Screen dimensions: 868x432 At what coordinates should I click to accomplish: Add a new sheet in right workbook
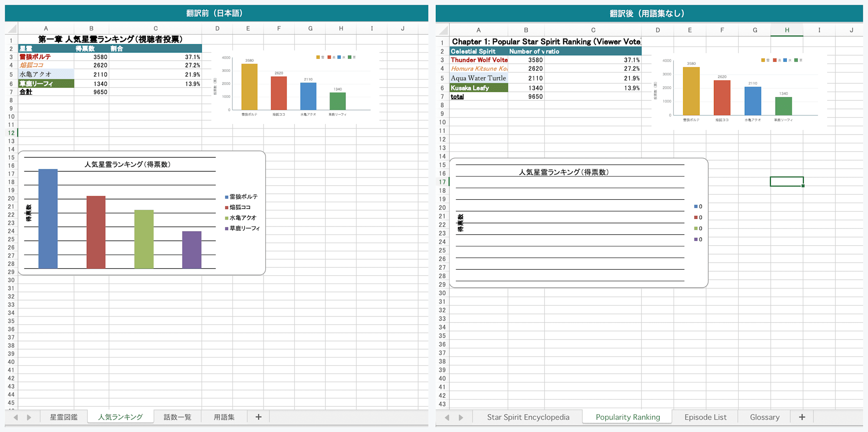coord(802,417)
